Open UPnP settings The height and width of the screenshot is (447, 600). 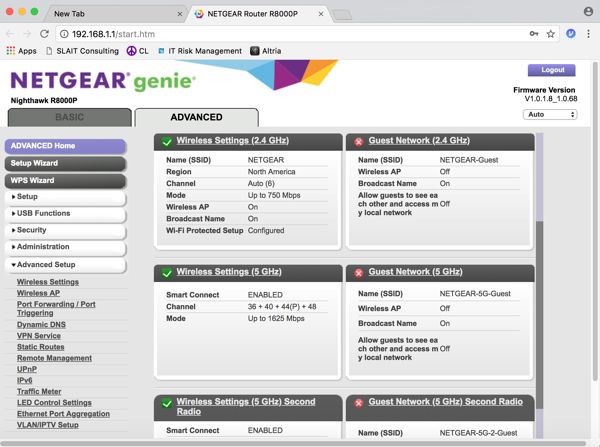[27, 369]
